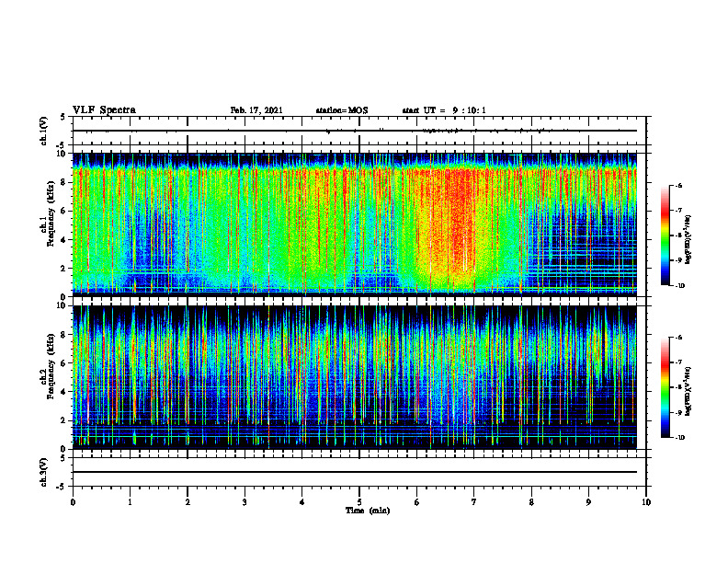
Task: Click the "-10" label on the ch.1 colorbar
Action: pyautogui.click(x=679, y=285)
